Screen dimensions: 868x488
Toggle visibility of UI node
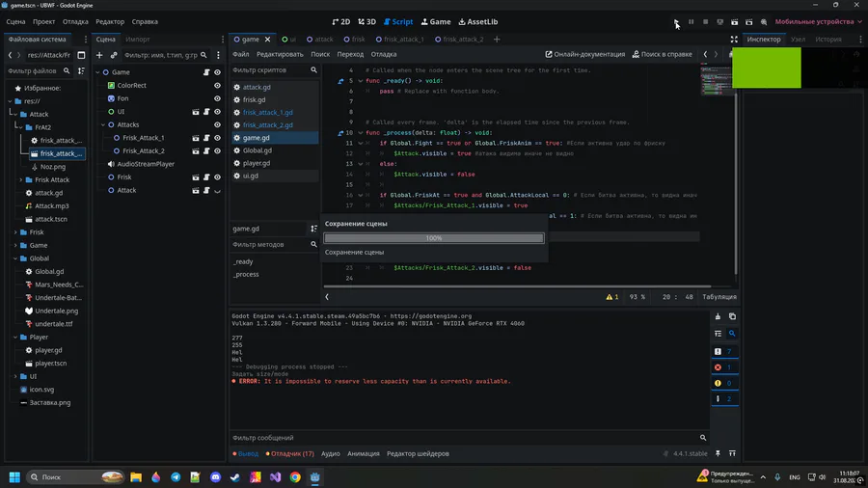[217, 112]
